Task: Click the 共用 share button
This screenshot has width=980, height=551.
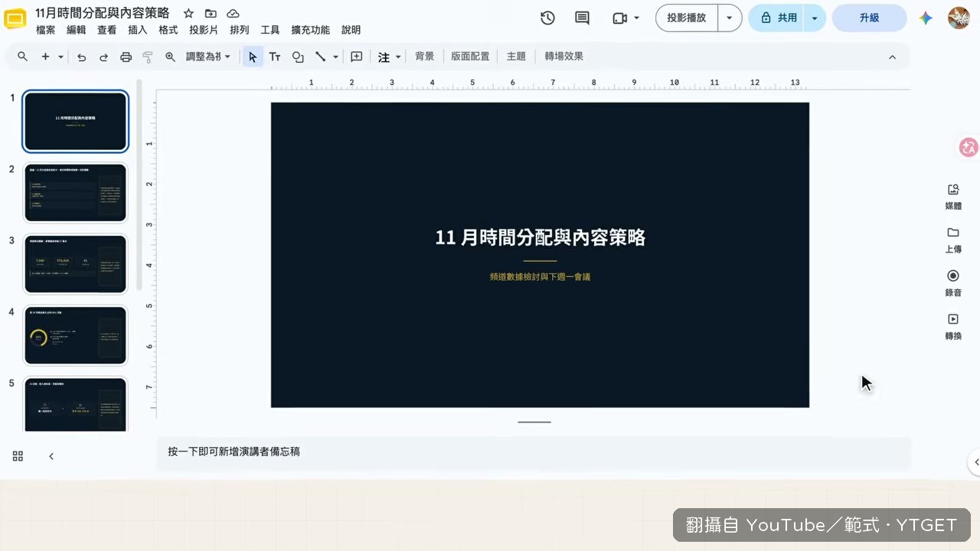Action: (x=776, y=18)
